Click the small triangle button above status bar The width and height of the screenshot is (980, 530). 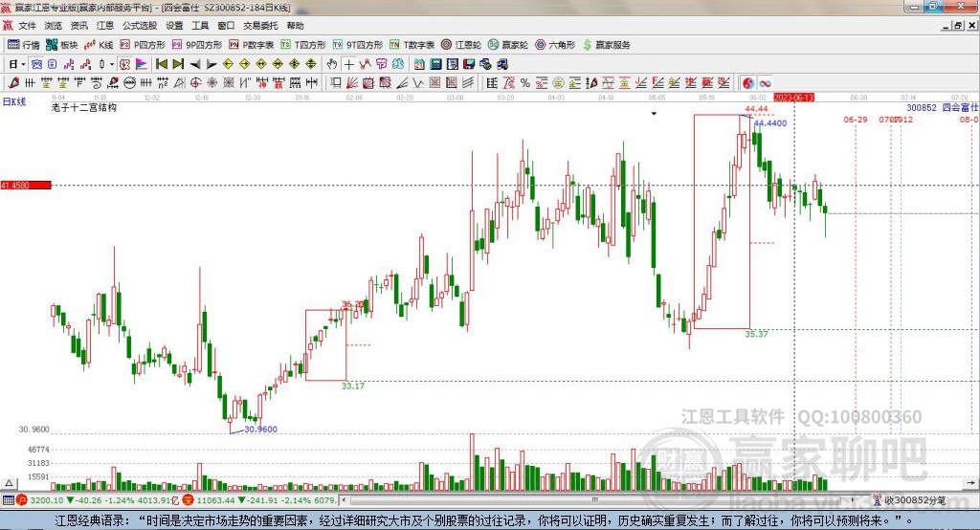(9, 483)
